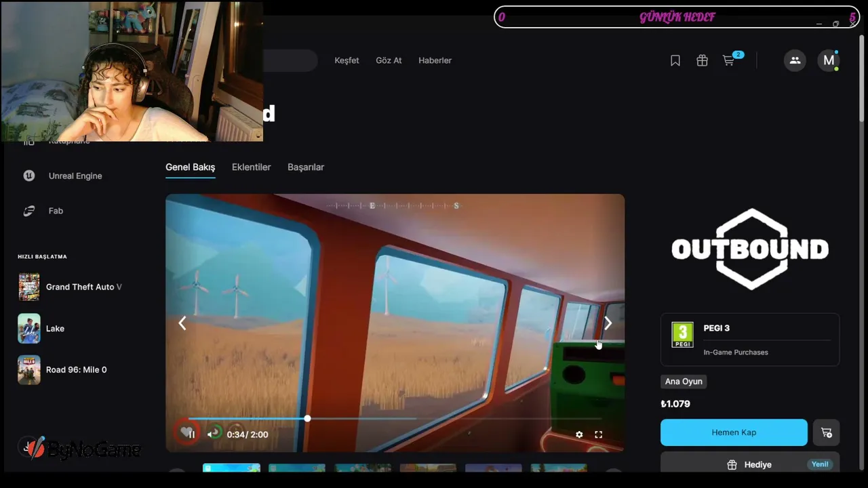The height and width of the screenshot is (488, 868).
Task: Open the friends list icon
Action: pyautogui.click(x=795, y=60)
